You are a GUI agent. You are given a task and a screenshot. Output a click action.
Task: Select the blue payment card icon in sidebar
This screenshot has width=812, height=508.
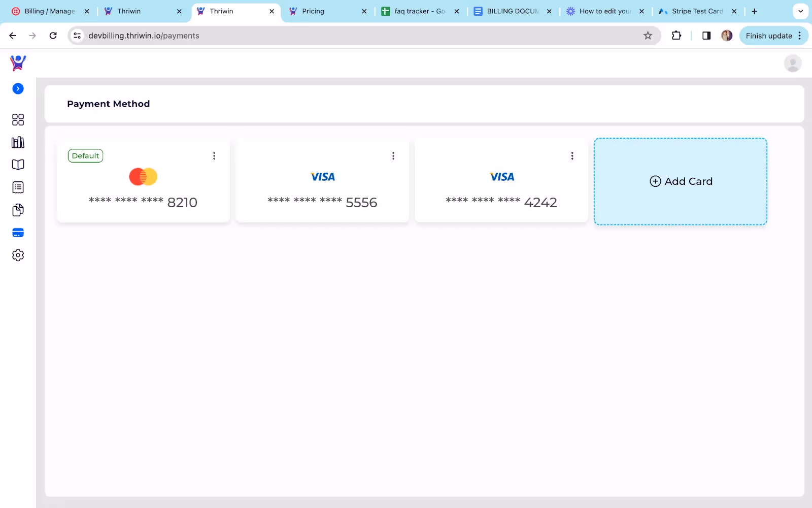coord(18,233)
